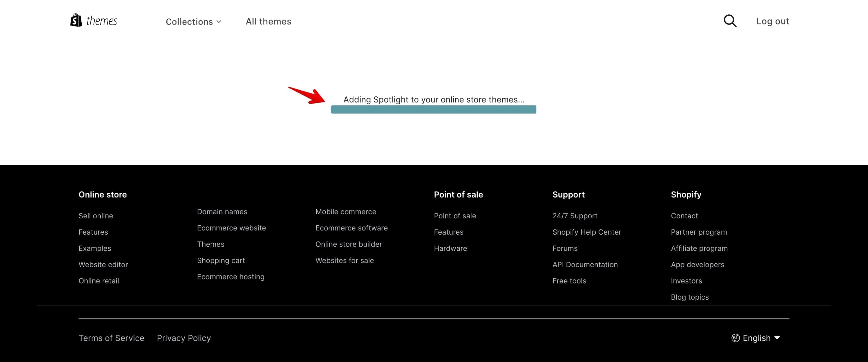Viewport: 868px width, 362px height.
Task: Click 24/7 Support link
Action: pyautogui.click(x=574, y=216)
